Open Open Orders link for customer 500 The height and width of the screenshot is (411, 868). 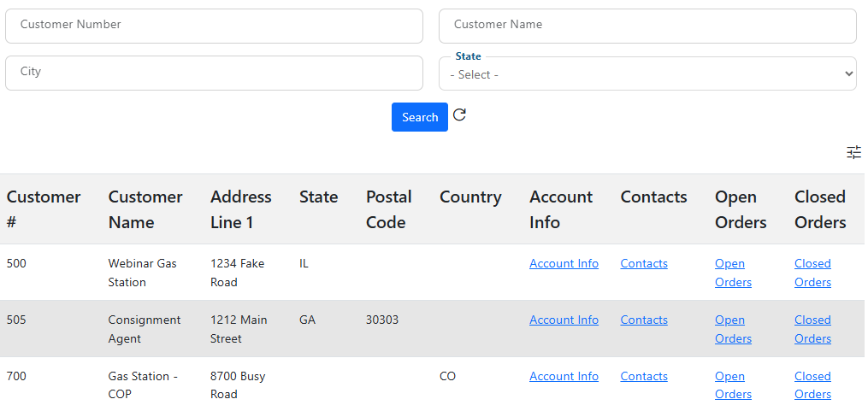(732, 273)
